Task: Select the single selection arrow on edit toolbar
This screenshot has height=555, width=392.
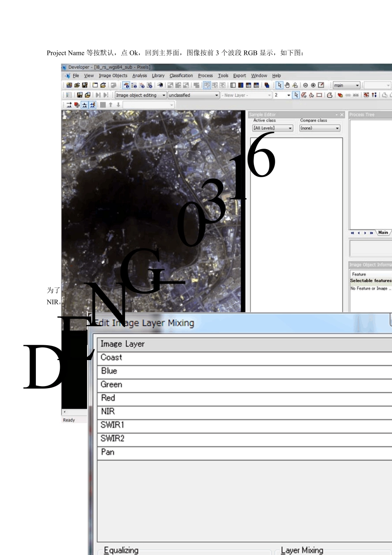Action: pyautogui.click(x=296, y=95)
